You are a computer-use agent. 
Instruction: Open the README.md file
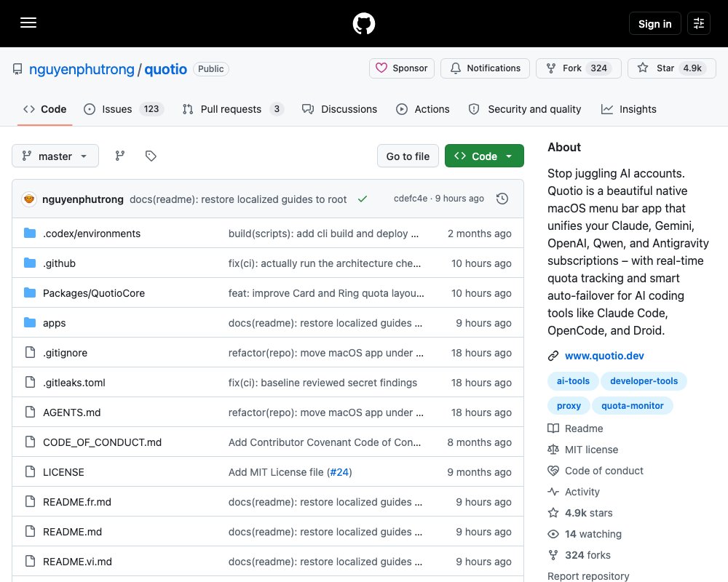[72, 531]
